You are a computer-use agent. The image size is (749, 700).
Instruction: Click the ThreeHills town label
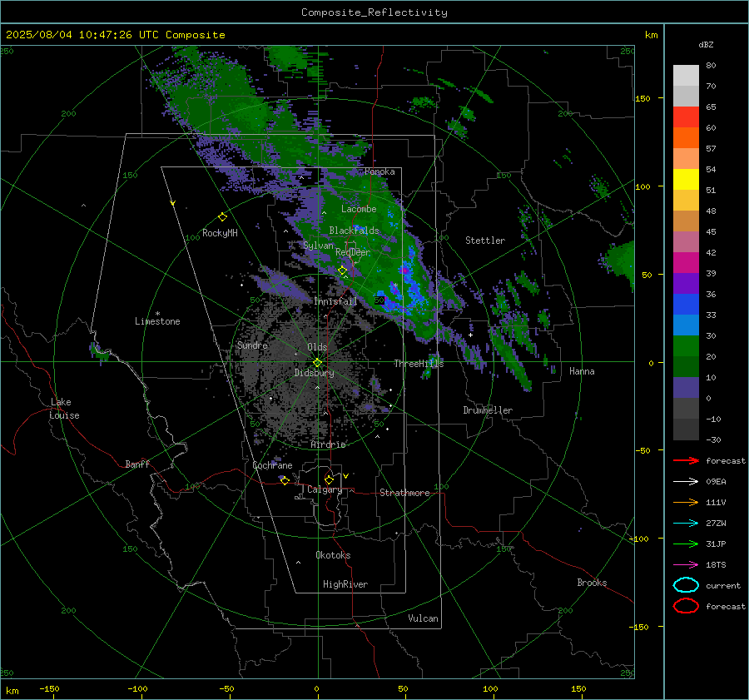coord(419,364)
